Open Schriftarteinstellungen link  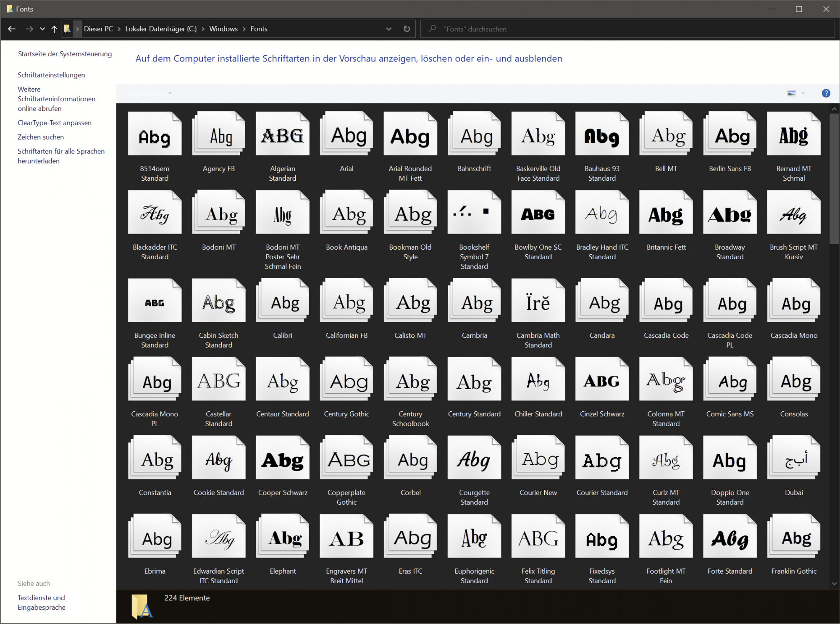coord(51,75)
